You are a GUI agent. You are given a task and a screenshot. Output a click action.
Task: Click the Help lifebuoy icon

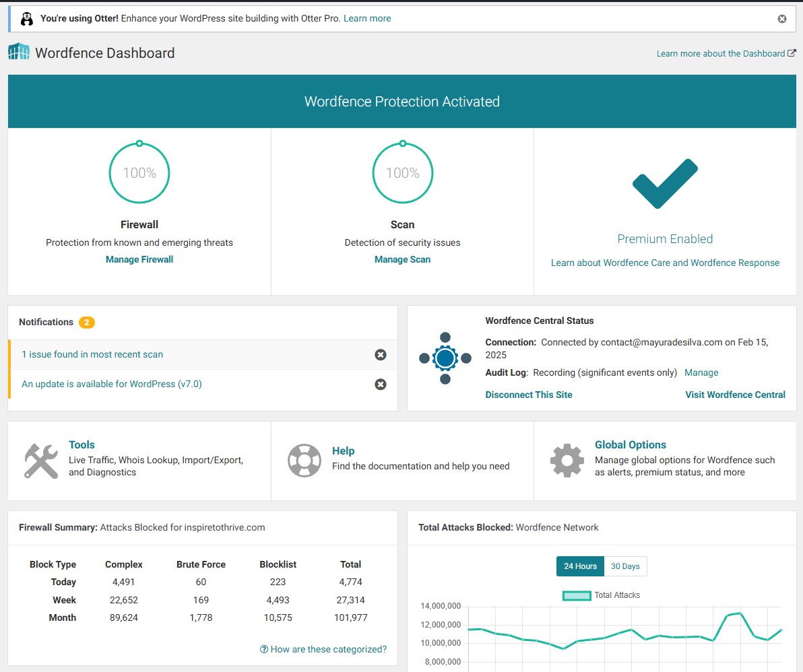pyautogui.click(x=304, y=461)
